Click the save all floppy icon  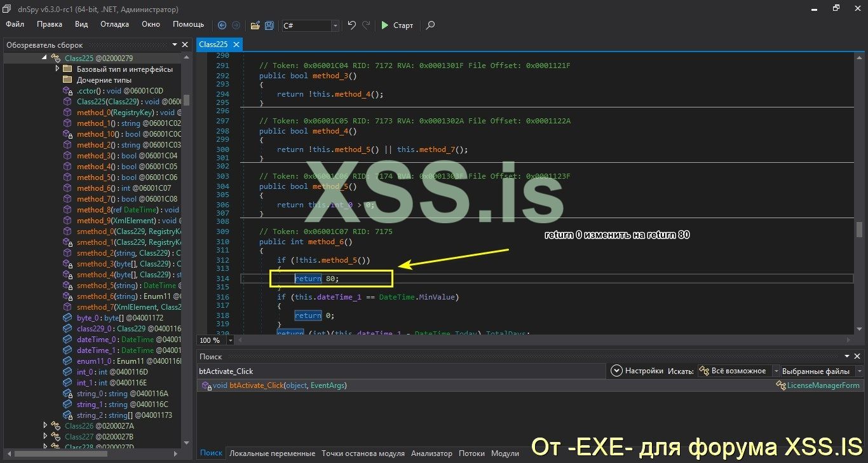click(269, 25)
